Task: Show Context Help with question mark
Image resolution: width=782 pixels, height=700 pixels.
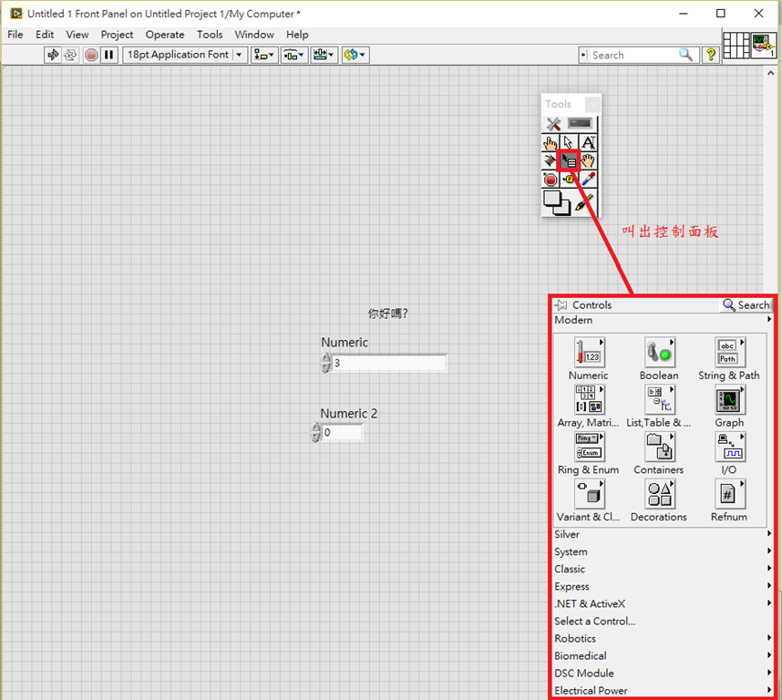Action: click(711, 55)
